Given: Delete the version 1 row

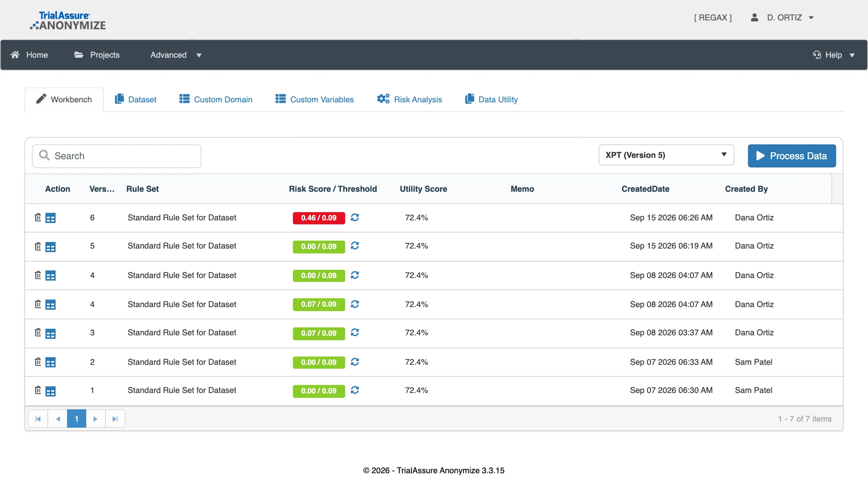Looking at the screenshot, I should [38, 390].
